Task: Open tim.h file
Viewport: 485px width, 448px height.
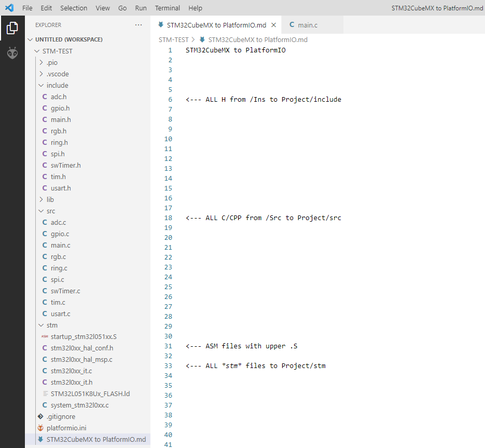Action: (88, 177)
